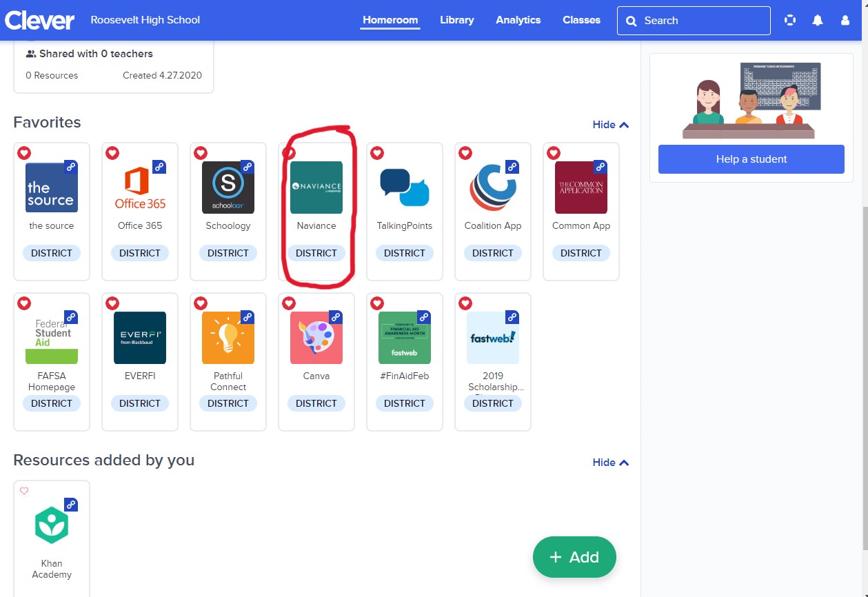Toggle favorite heart on Coalition App
The width and height of the screenshot is (868, 597).
[x=465, y=153]
